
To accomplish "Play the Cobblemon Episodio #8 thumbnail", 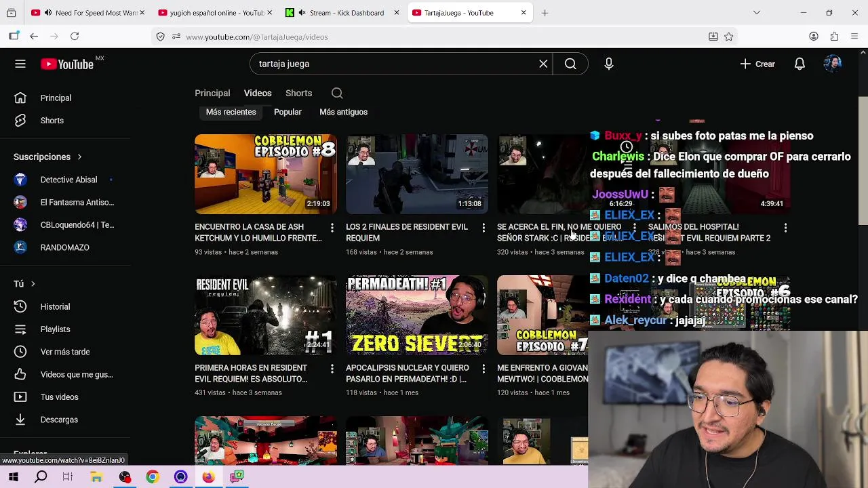I will click(266, 174).
